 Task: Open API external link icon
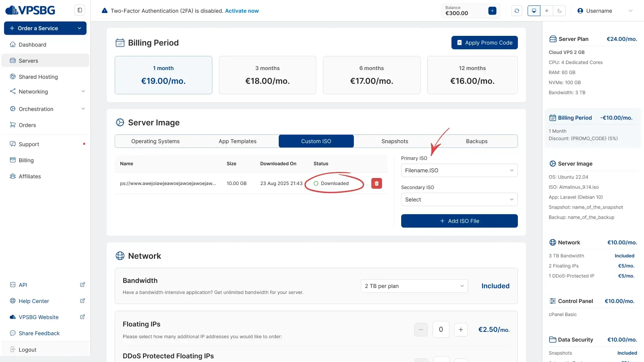pos(82,285)
